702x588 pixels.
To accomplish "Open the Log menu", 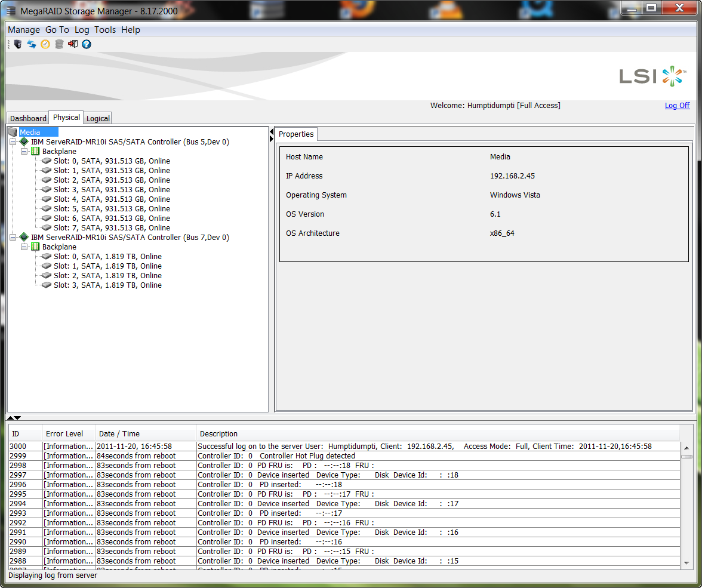I will tap(82, 30).
